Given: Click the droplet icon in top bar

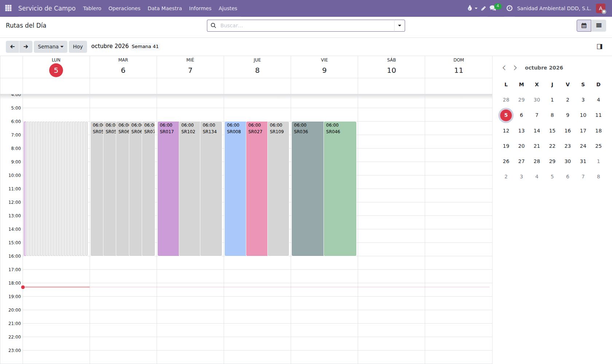Looking at the screenshot, I should click(470, 8).
